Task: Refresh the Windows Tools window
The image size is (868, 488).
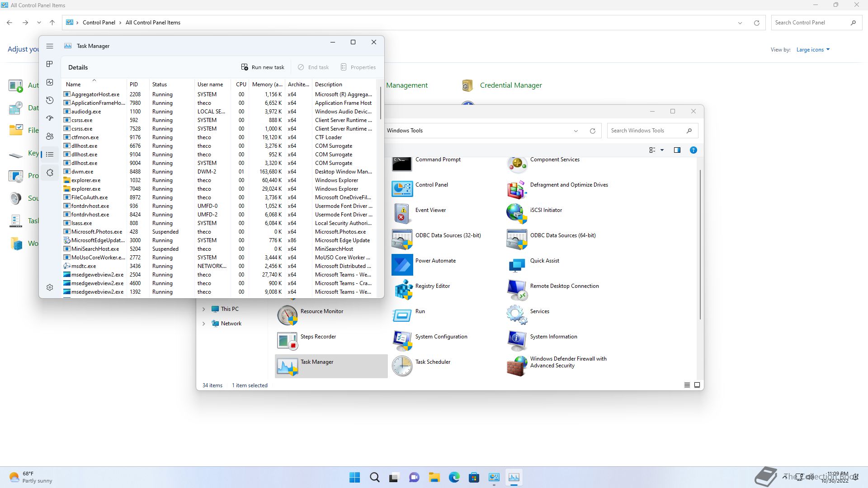Action: [593, 131]
